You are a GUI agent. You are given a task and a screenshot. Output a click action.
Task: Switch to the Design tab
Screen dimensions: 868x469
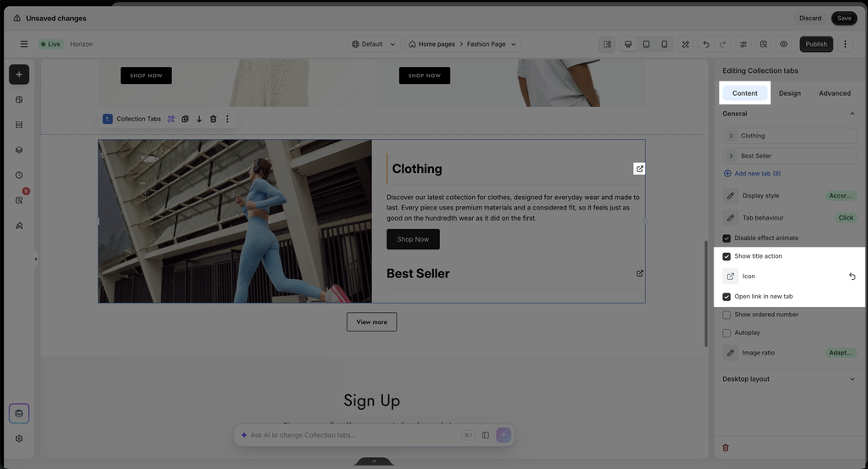[x=789, y=93]
